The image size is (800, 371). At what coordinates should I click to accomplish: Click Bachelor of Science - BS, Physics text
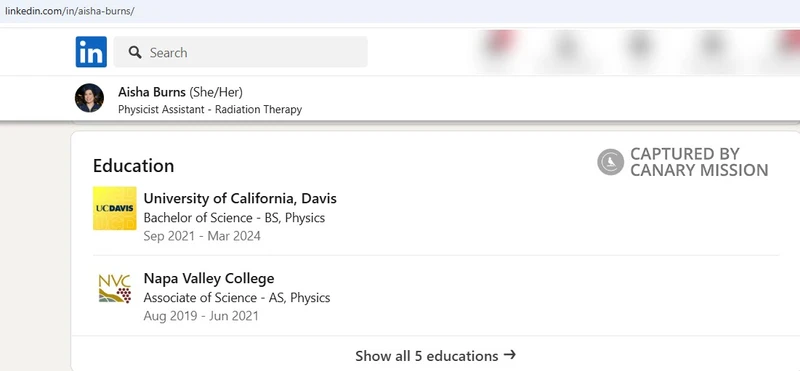click(x=234, y=218)
